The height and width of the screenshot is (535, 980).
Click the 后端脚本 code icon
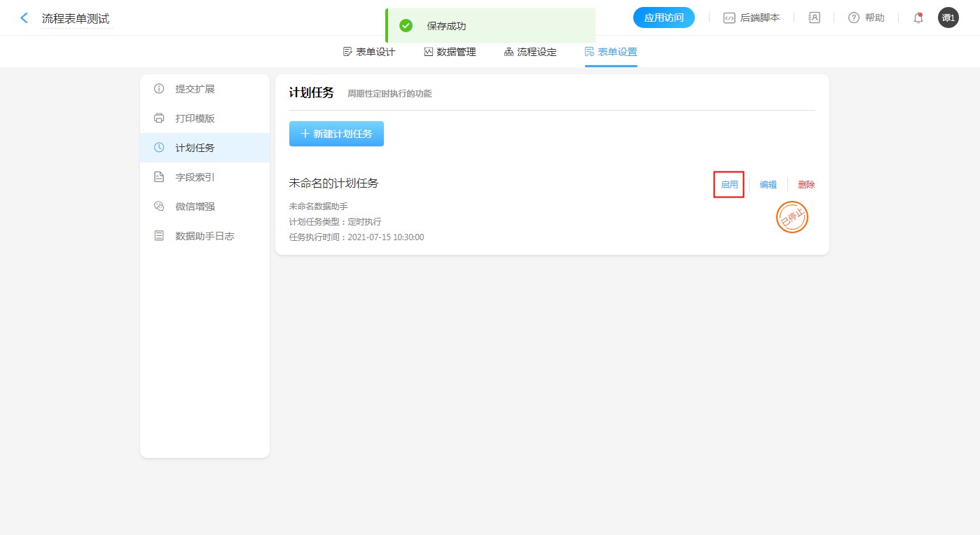[x=729, y=18]
